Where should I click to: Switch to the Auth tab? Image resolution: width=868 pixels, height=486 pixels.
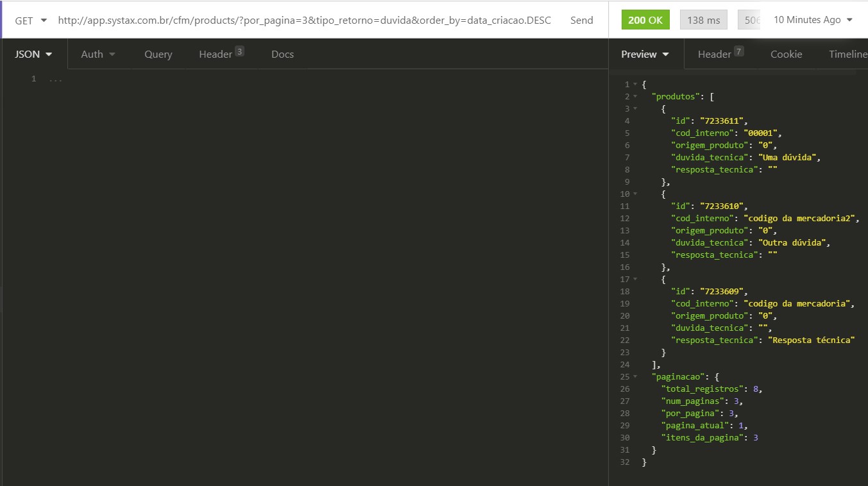point(98,54)
